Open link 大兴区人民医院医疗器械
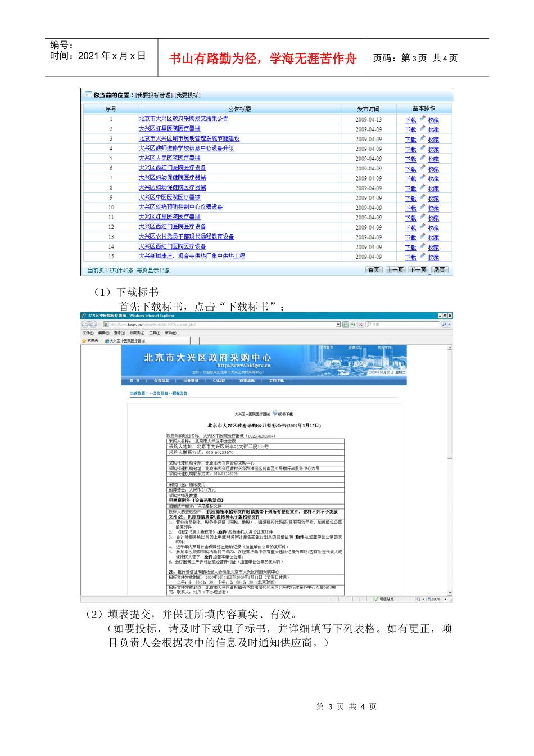The height and width of the screenshot is (756, 534). tap(169, 158)
